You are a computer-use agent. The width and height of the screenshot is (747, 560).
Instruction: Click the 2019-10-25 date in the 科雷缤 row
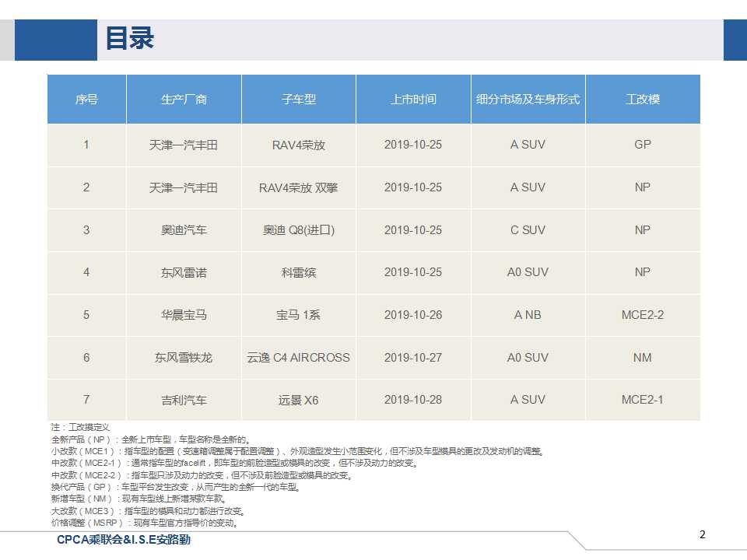[413, 272]
